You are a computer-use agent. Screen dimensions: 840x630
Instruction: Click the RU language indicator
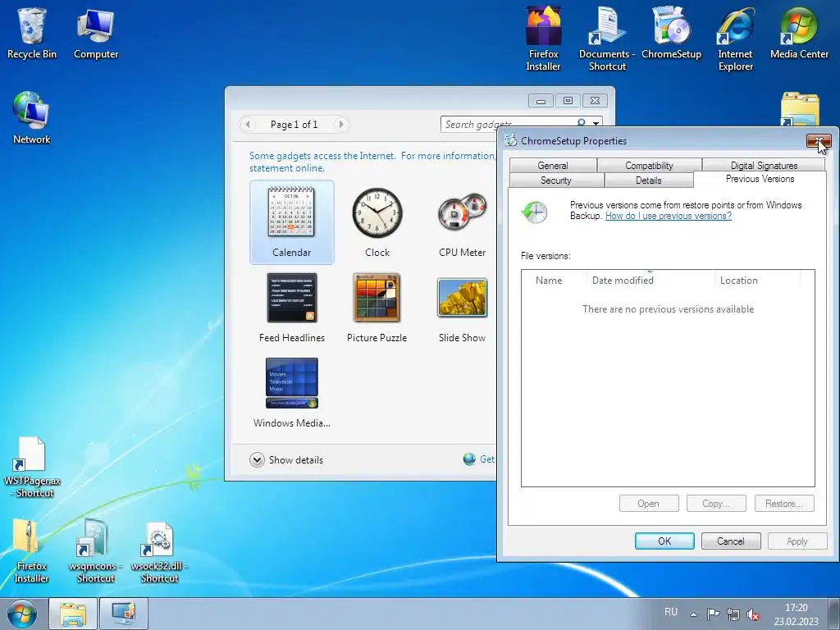(671, 612)
